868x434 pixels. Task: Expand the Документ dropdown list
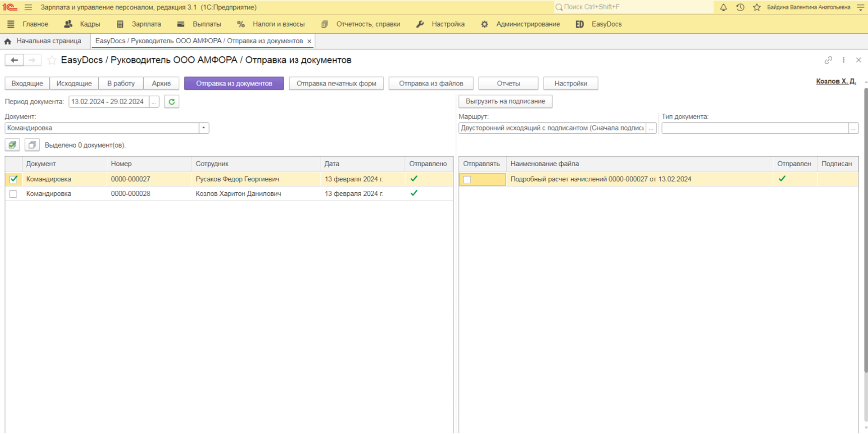pos(204,128)
